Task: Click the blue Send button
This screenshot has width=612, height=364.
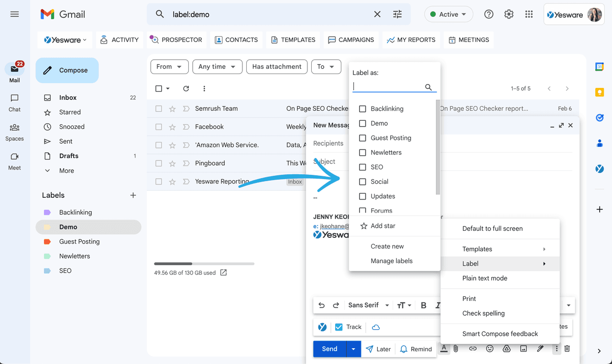Action: (x=329, y=349)
